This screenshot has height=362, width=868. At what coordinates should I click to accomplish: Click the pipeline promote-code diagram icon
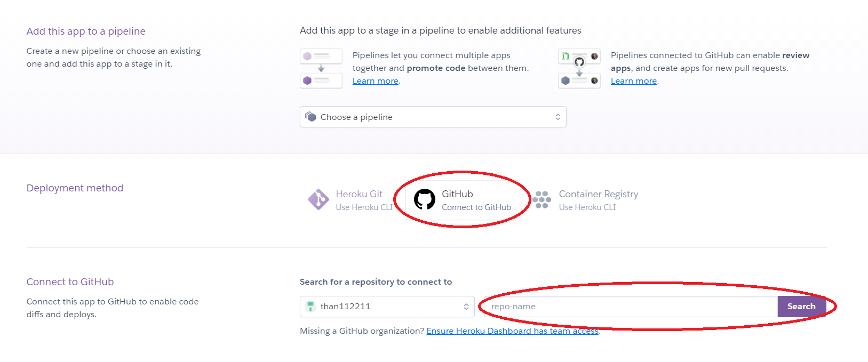(321, 68)
